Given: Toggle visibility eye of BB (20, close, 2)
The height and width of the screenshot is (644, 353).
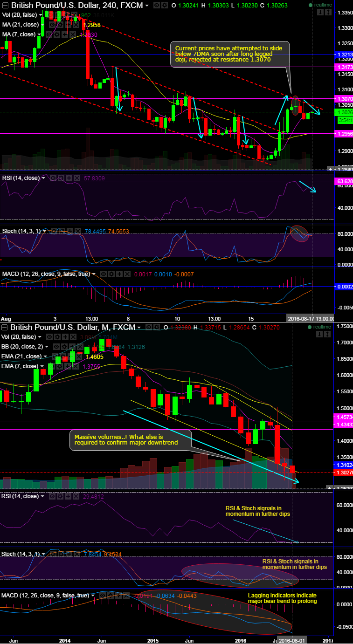Looking at the screenshot, I should 56,347.
